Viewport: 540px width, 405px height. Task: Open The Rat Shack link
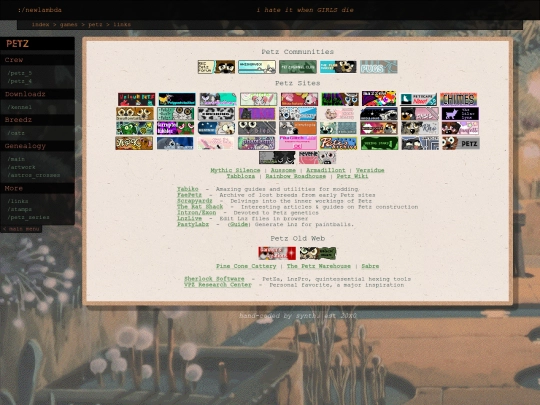200,207
